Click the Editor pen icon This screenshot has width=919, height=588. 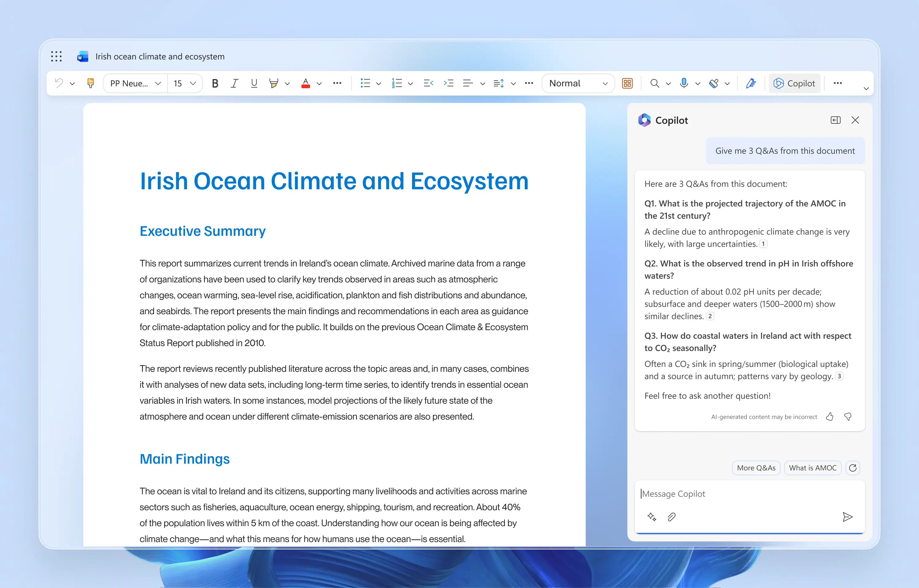coord(751,83)
